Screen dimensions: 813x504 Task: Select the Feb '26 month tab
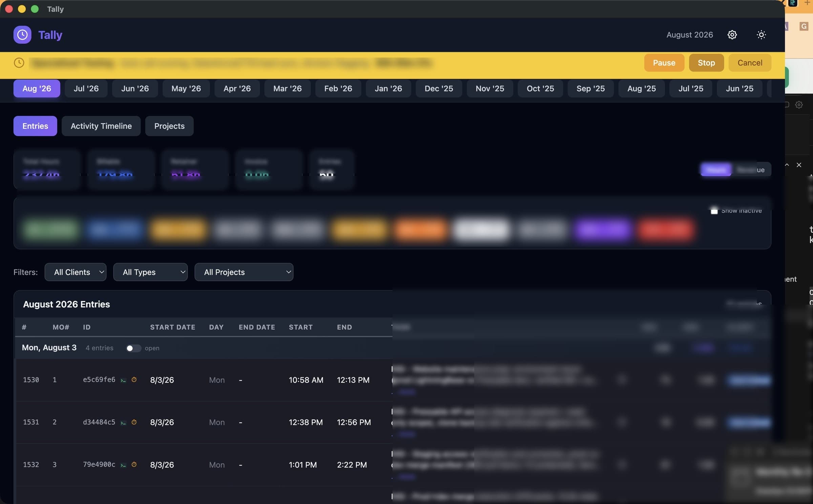[x=338, y=88]
